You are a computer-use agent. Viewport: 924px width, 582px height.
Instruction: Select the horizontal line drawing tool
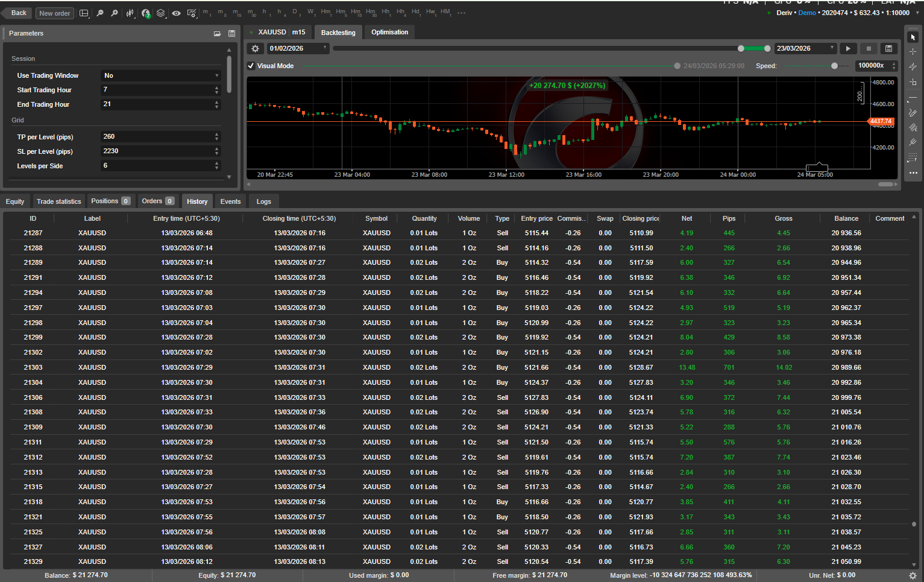click(x=913, y=98)
